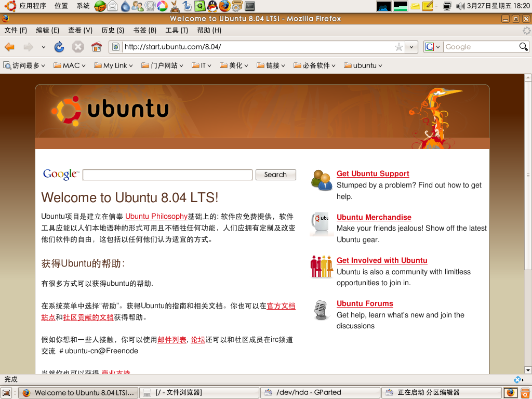This screenshot has height=399, width=532.
Task: Reload the current page
Action: coord(59,47)
